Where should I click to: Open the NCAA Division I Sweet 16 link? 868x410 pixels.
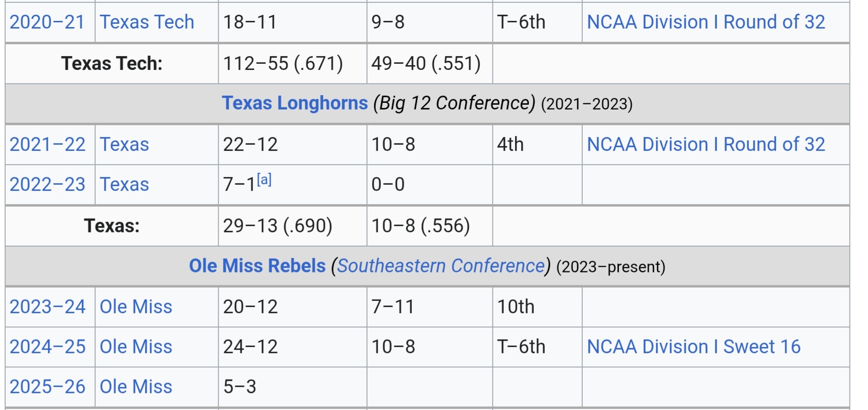693,347
